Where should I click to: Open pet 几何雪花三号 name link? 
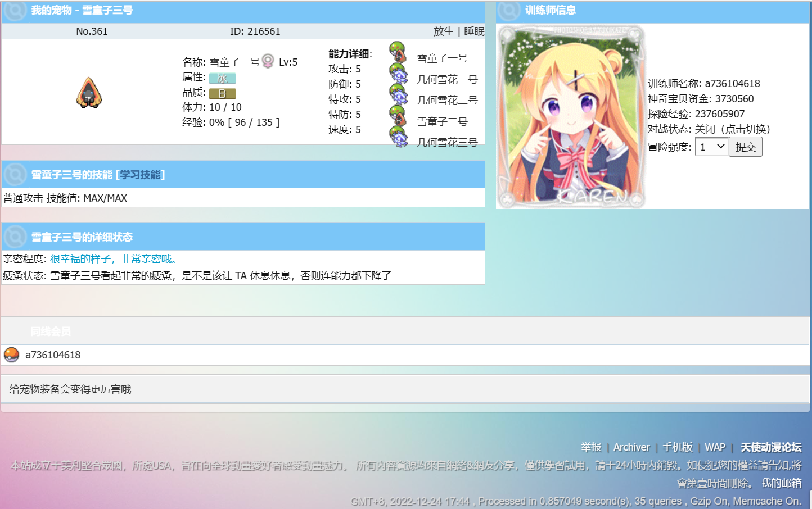448,142
